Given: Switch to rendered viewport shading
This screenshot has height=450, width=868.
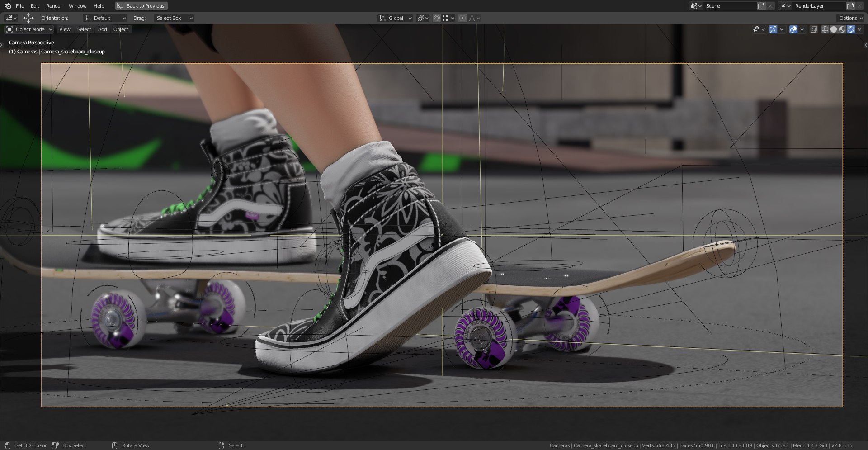Looking at the screenshot, I should pyautogui.click(x=851, y=29).
